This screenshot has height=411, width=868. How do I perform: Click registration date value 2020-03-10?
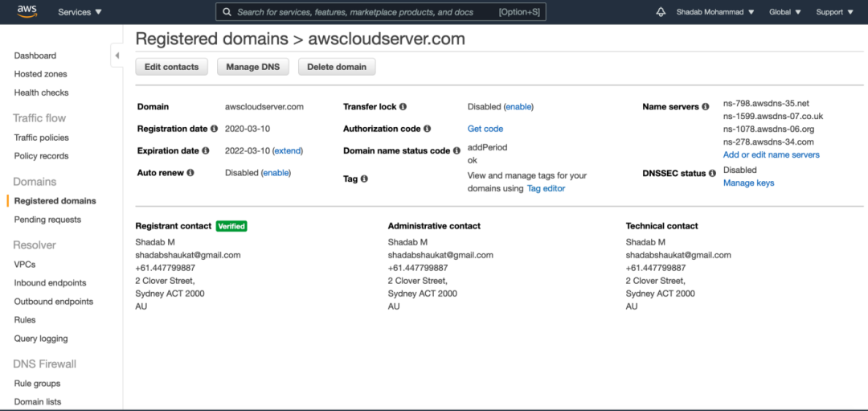(x=248, y=129)
